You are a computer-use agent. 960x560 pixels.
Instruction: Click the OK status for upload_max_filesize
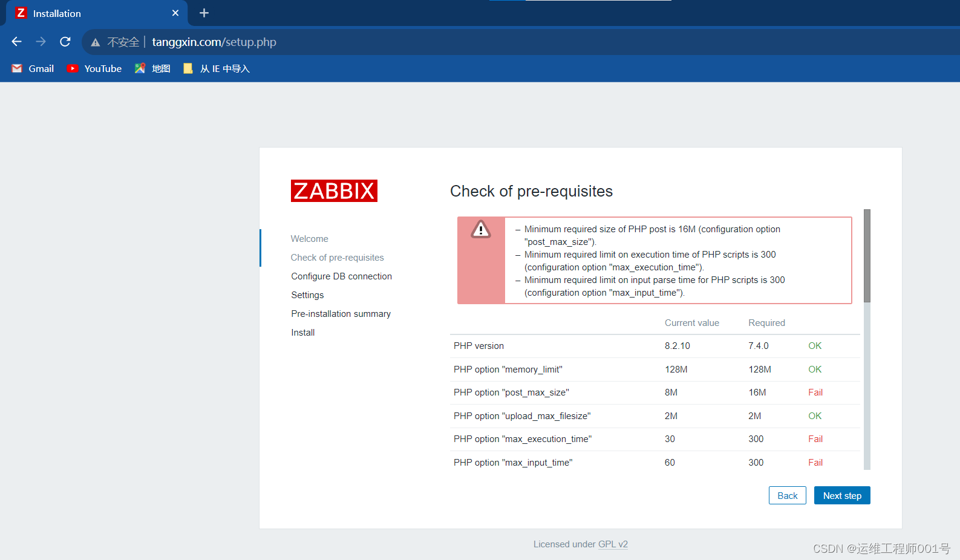pos(815,416)
